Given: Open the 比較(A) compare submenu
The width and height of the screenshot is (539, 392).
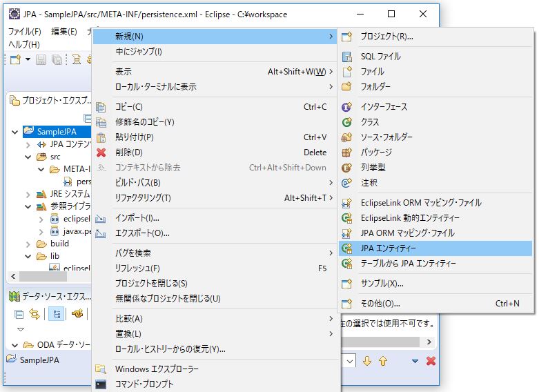Looking at the screenshot, I should 129,319.
